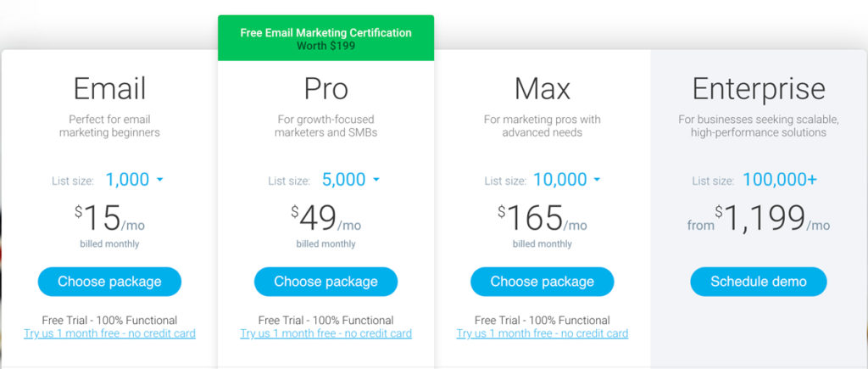The image size is (868, 369).
Task: Open free month trial link under Pro
Action: click(x=326, y=333)
